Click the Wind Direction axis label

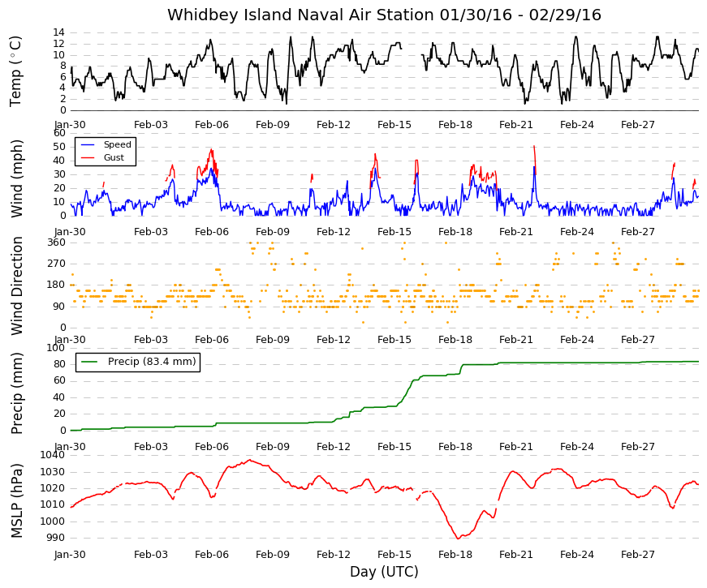tap(15, 285)
